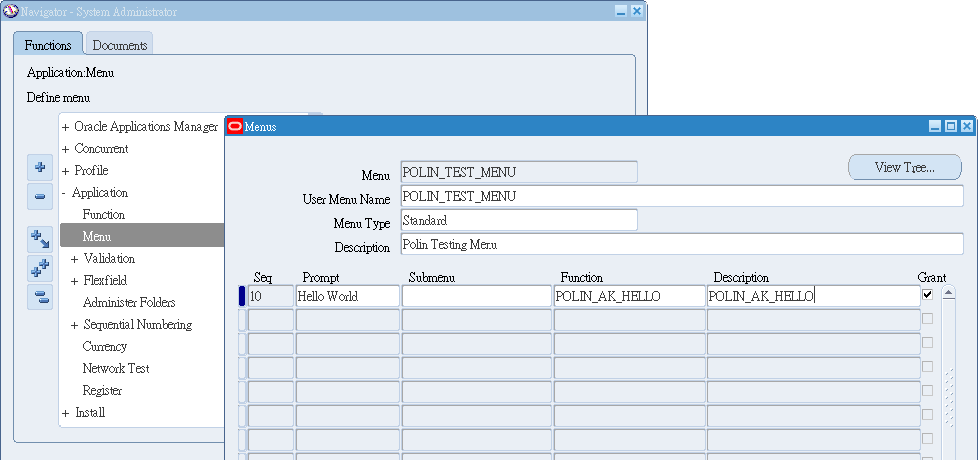
Task: Switch to the Functions tab
Action: pos(48,45)
